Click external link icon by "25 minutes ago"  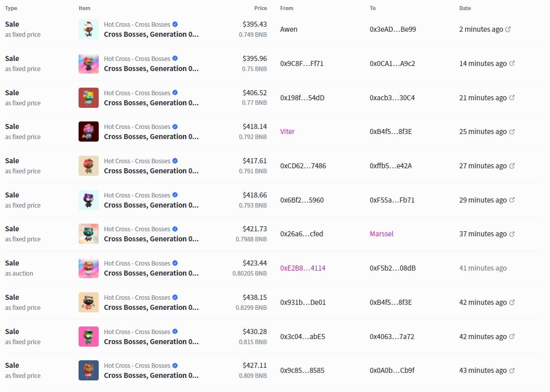coord(512,132)
